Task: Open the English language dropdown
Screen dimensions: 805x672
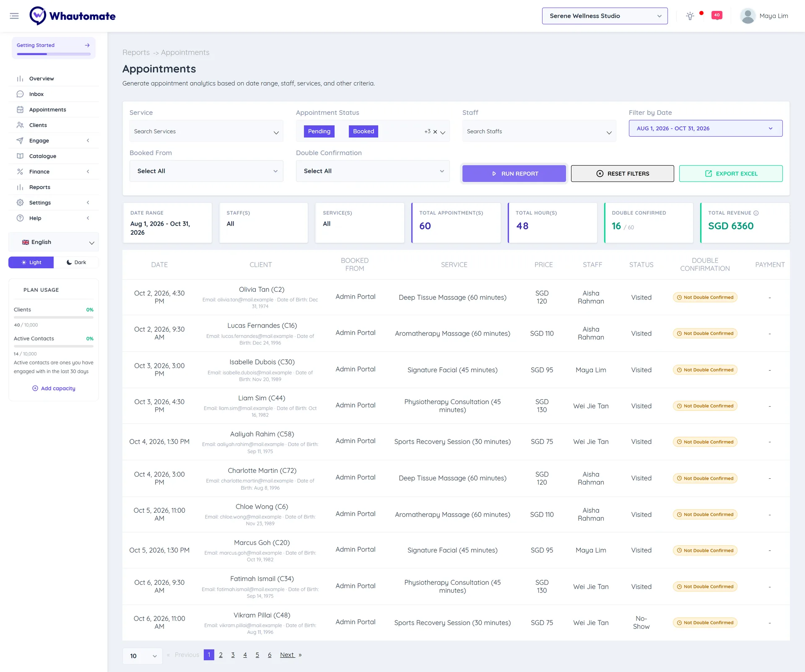Action: coord(54,242)
